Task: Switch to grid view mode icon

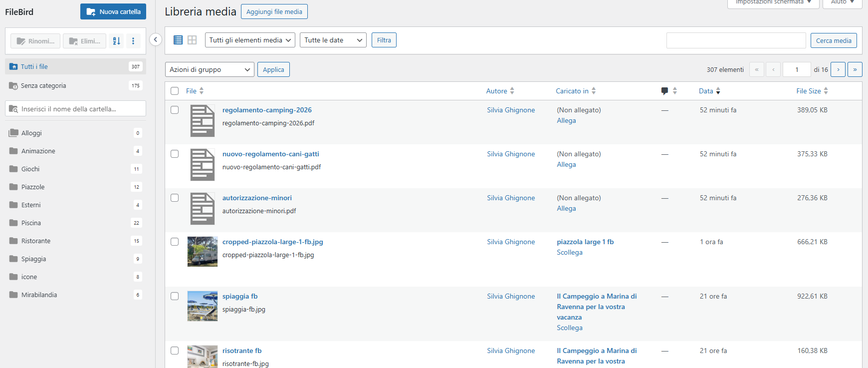Action: coord(192,40)
